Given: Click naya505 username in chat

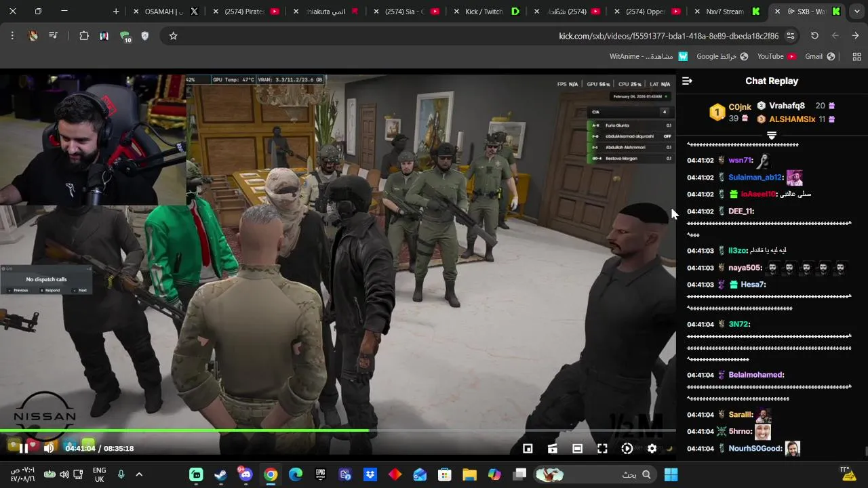Looking at the screenshot, I should pos(744,268).
